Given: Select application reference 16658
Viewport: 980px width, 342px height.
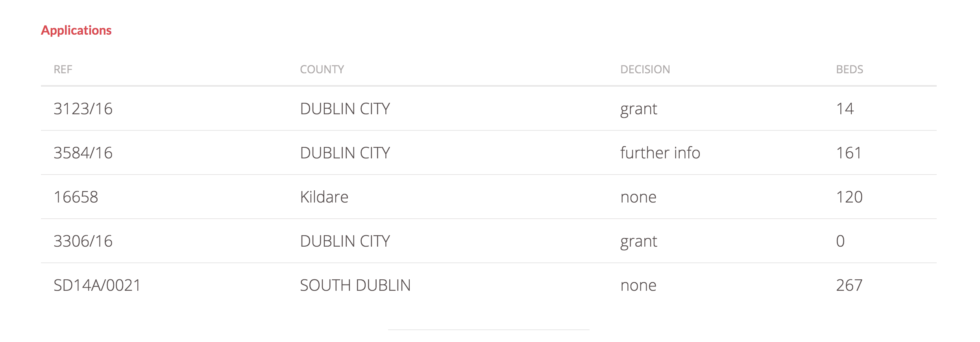Looking at the screenshot, I should pyautogui.click(x=76, y=197).
